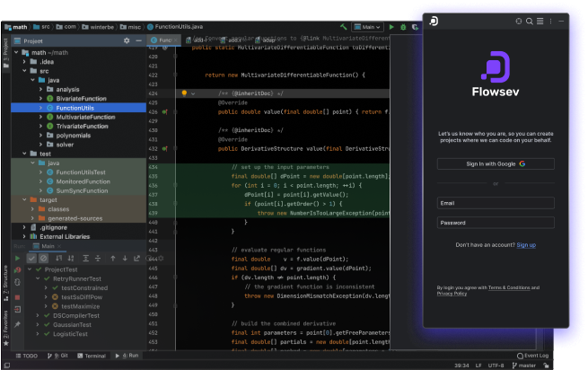Export test results icon
588x370 pixels.
[x=136, y=258]
